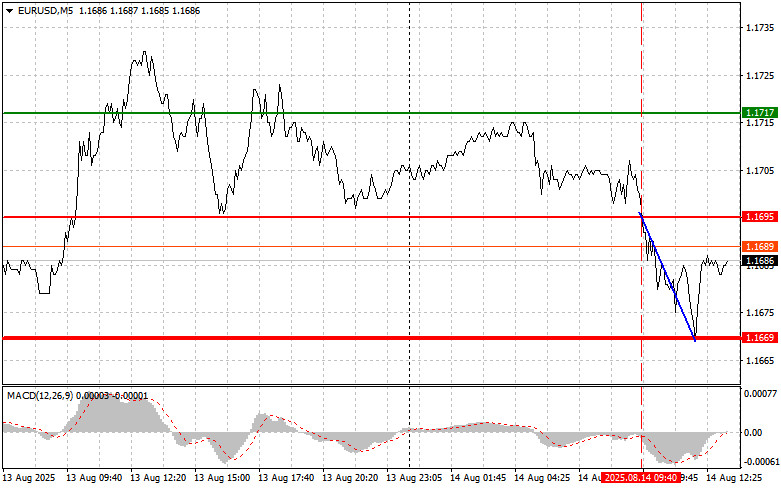Image resolution: width=781 pixels, height=489 pixels.
Task: Click the 14 Aug 04:25 time label
Action: [x=542, y=478]
